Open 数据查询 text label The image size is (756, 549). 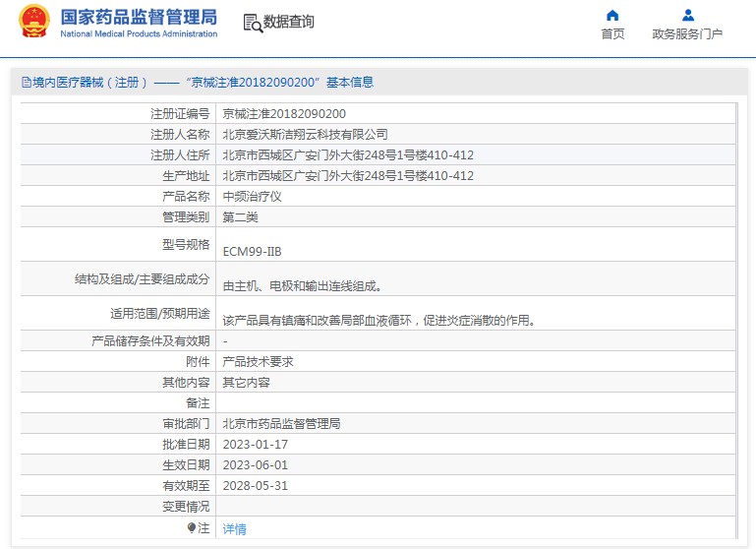tap(288, 22)
